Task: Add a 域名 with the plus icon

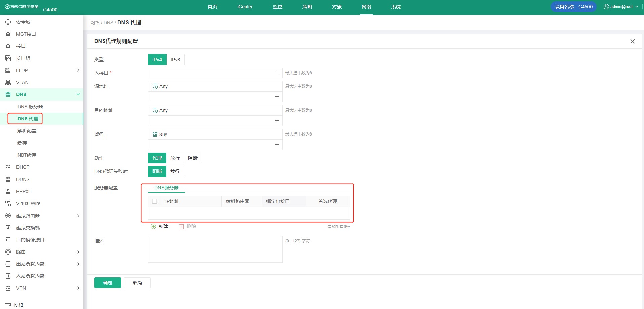Action: click(x=277, y=145)
